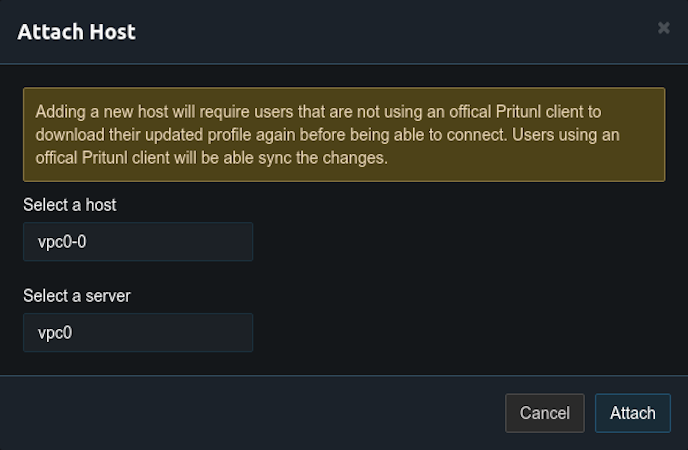The height and width of the screenshot is (450, 688).
Task: Expand the Select a server dropdown
Action: coord(138,333)
